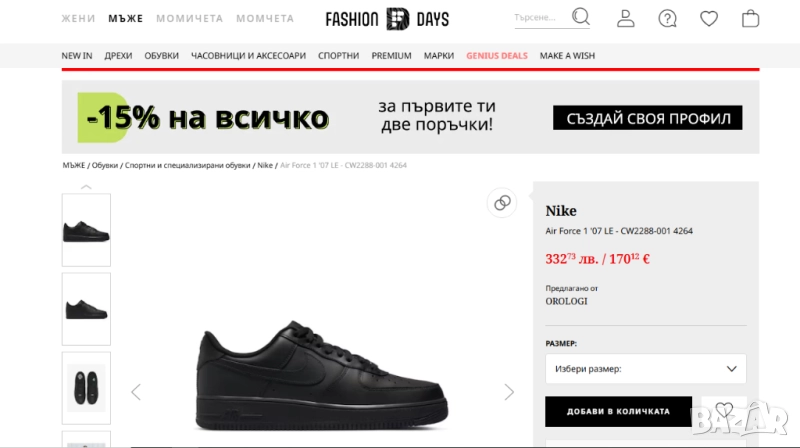Open the help question mark icon
The height and width of the screenshot is (448, 800).
click(x=667, y=19)
